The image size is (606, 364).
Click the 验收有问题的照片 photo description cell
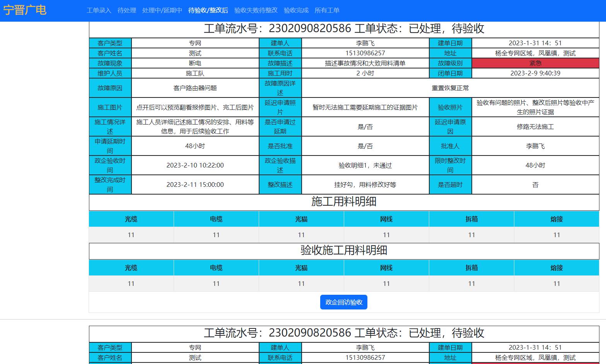pyautogui.click(x=536, y=107)
